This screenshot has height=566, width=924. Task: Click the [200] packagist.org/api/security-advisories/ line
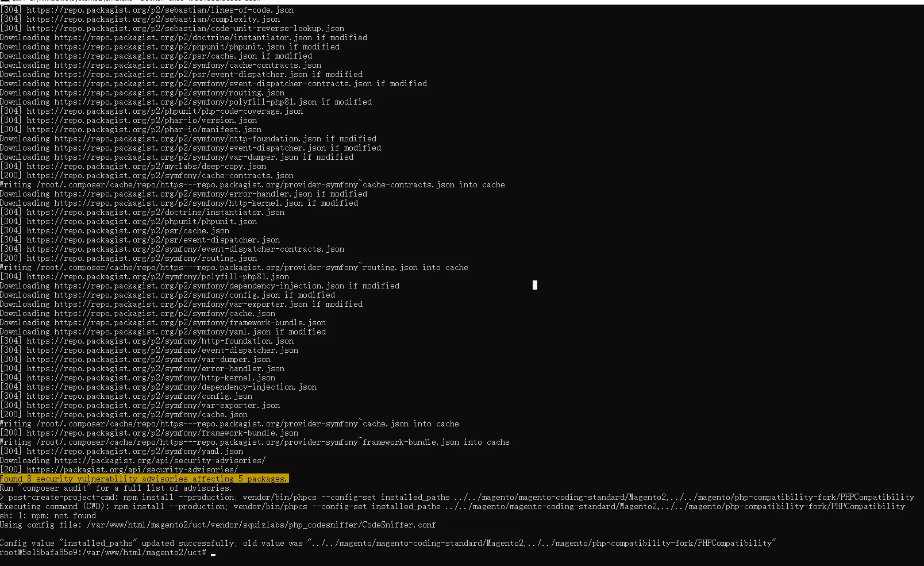(x=120, y=469)
